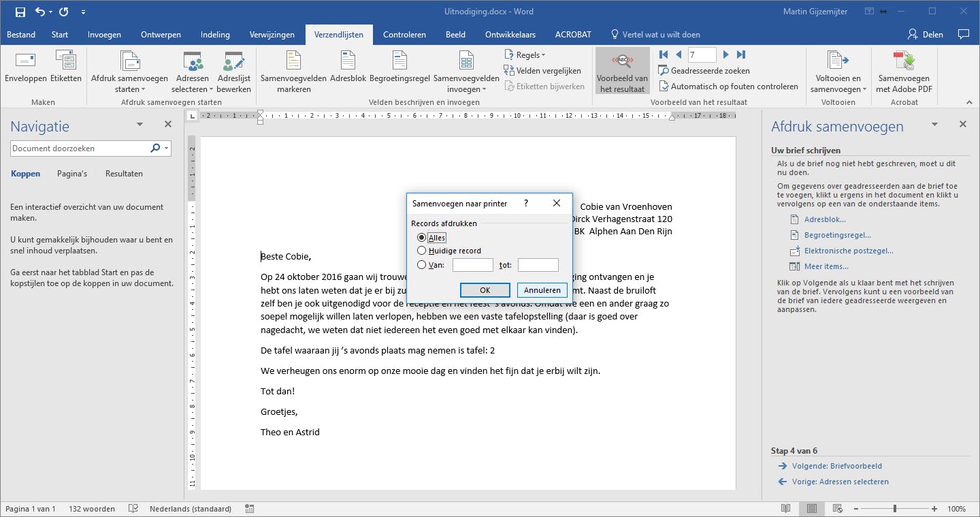980x517 pixels.
Task: Click the Begroetingsregel ribbon icon
Action: 399,63
